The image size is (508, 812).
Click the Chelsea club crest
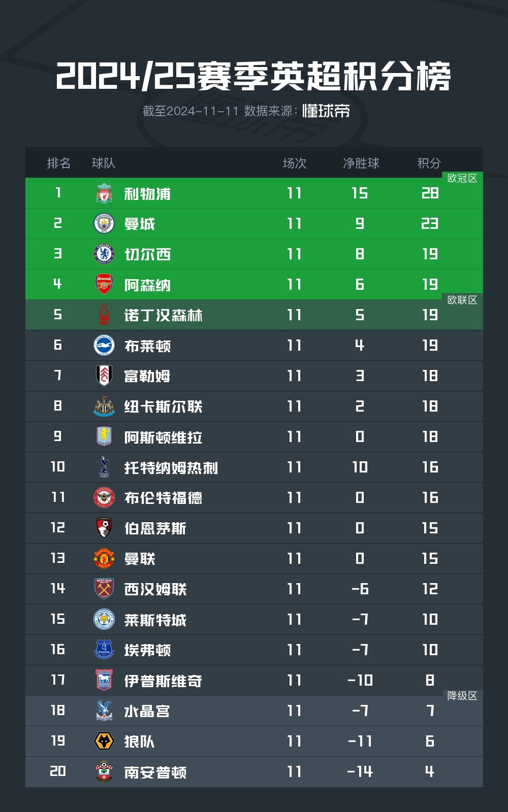coord(104,254)
